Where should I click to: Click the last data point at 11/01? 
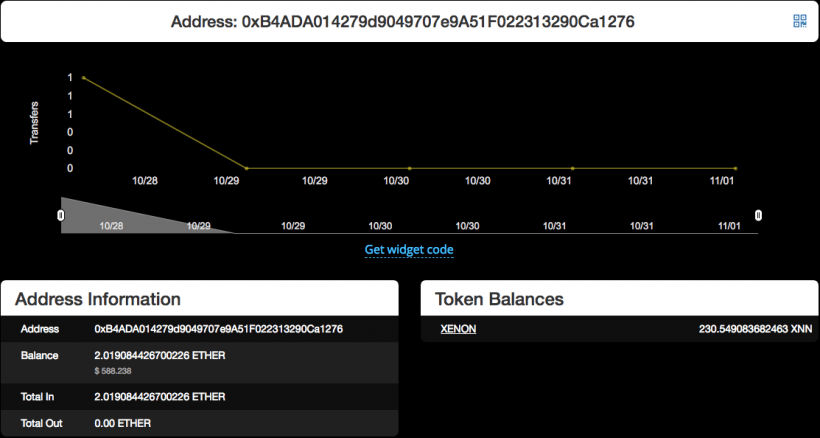pyautogui.click(x=735, y=168)
